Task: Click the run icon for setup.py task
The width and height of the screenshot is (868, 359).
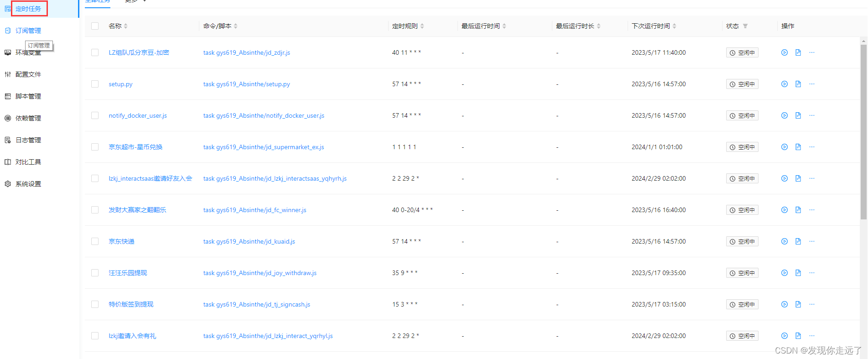Action: point(784,84)
